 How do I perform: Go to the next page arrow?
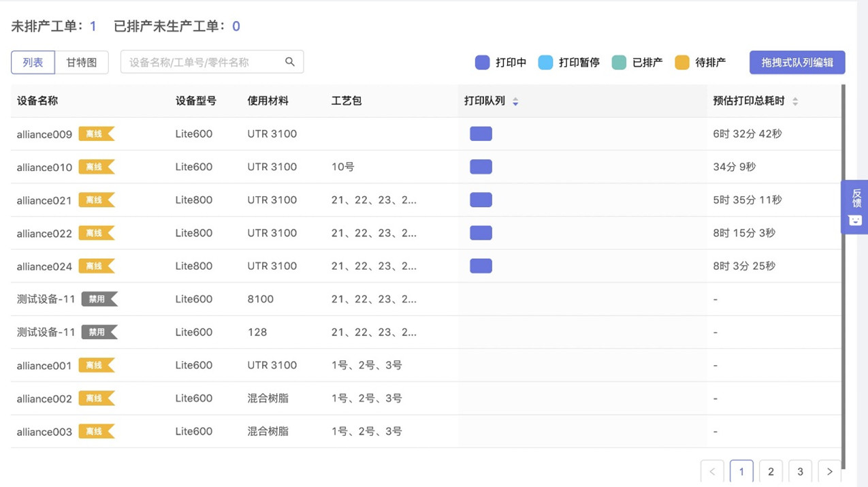829,471
